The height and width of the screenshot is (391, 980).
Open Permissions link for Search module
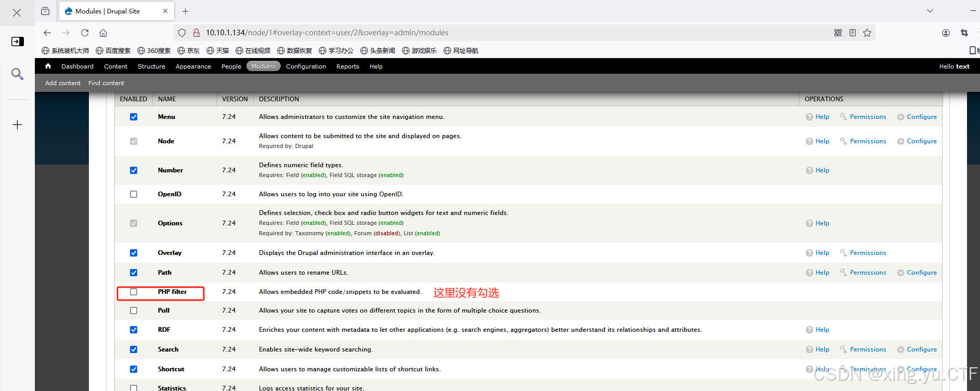(x=868, y=349)
